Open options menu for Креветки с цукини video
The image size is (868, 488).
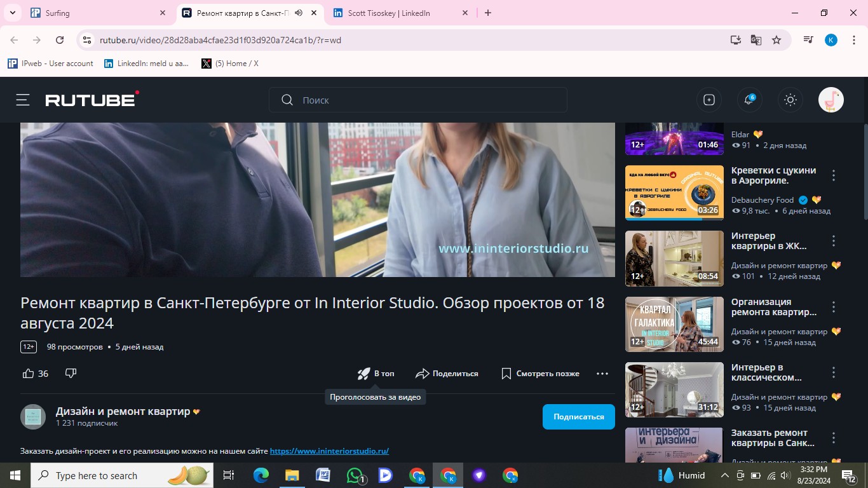[x=834, y=175]
